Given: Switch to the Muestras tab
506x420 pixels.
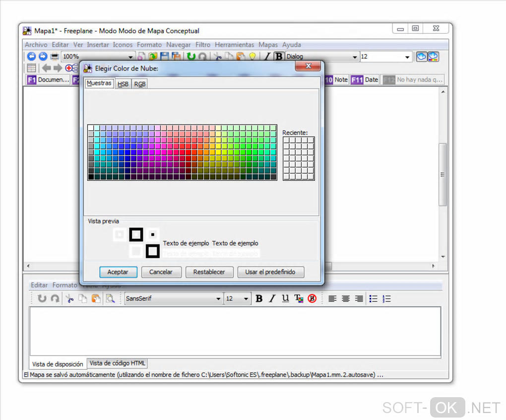Looking at the screenshot, I should pos(99,83).
